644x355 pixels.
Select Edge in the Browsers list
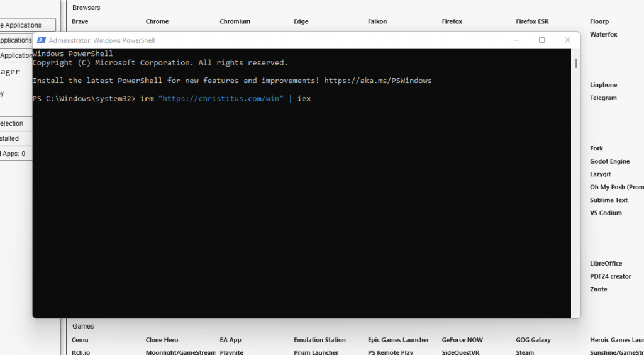click(x=301, y=21)
